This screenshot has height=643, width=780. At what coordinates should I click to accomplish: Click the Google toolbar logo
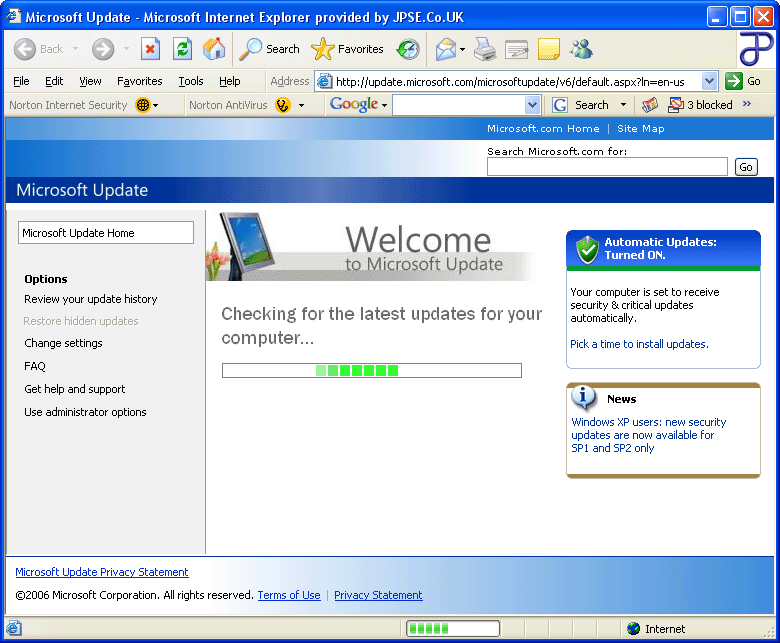pos(354,104)
